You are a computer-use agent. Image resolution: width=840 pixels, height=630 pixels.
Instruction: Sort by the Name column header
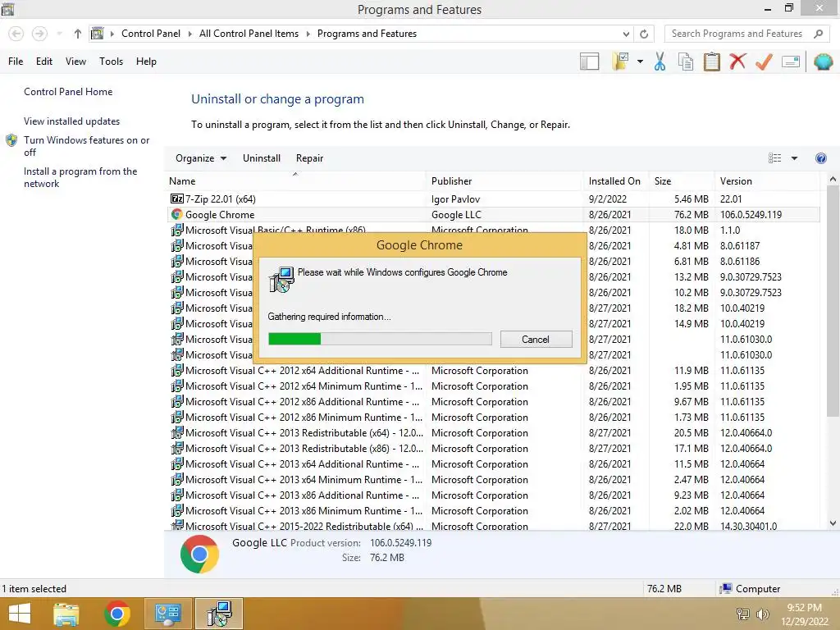[x=295, y=181]
